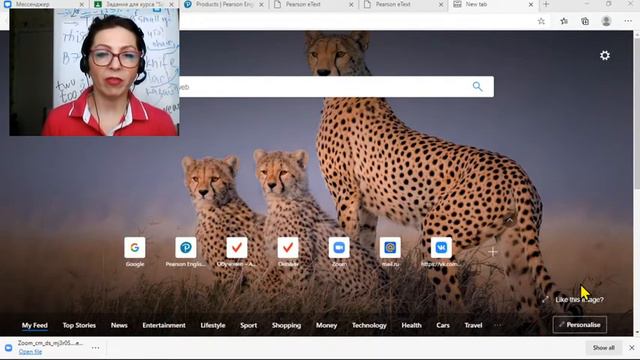
Task: Click Open file download link
Action: (x=30, y=352)
